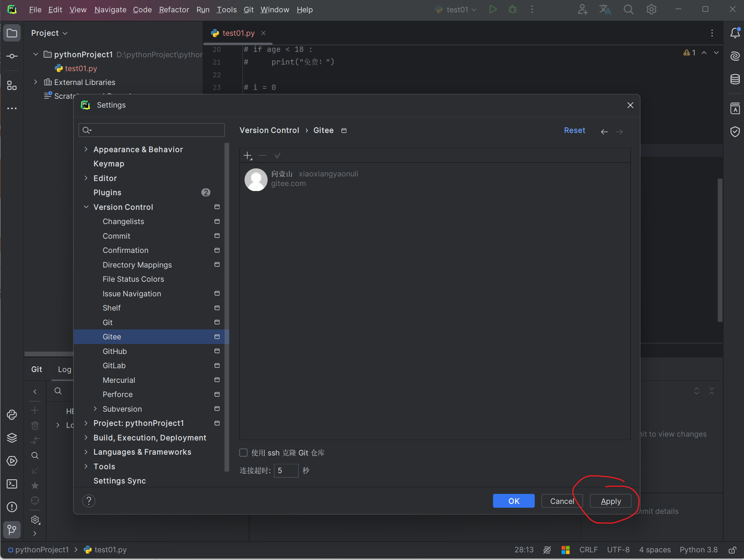Select Commit under Version Control
Screen dimensions: 744x560
point(117,236)
